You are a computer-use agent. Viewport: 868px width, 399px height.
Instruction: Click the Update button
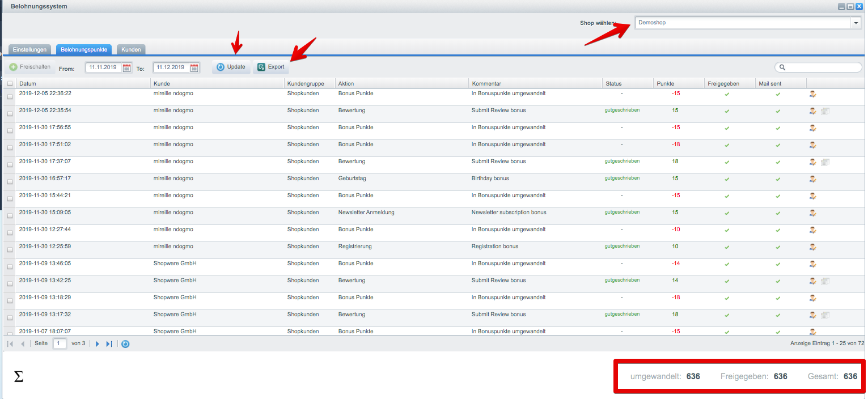(x=231, y=67)
